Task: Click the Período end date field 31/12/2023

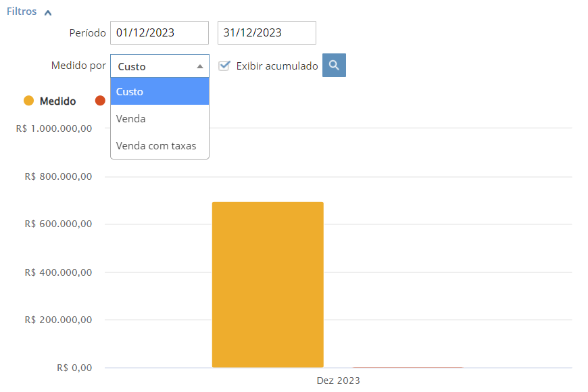Action: (x=266, y=32)
